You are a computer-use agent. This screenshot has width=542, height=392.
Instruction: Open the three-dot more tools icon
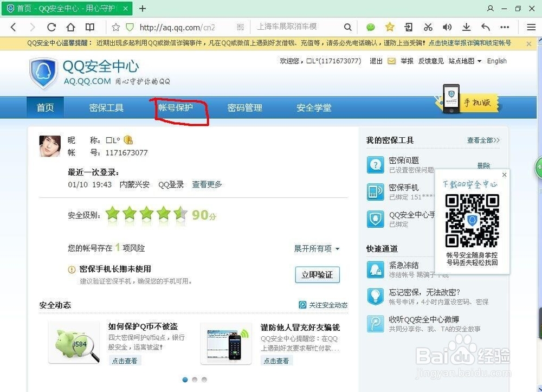pos(505,27)
